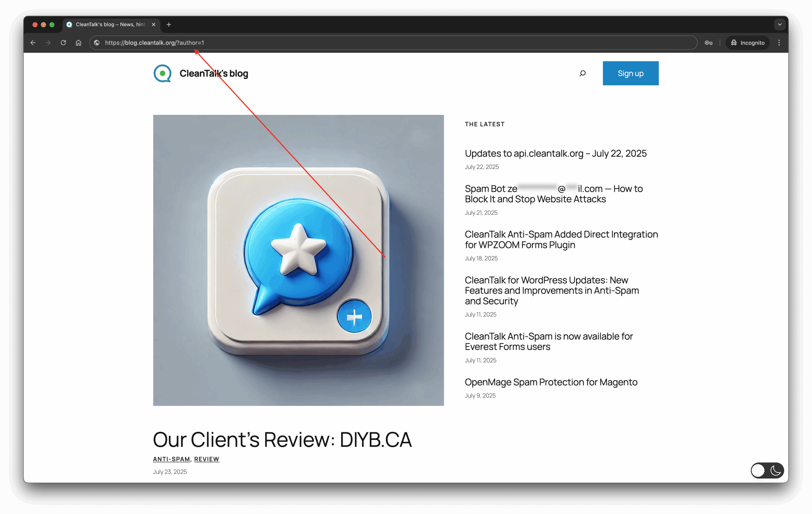812x514 pixels.
Task: Click the 'July 21, 2025' date
Action: click(481, 213)
